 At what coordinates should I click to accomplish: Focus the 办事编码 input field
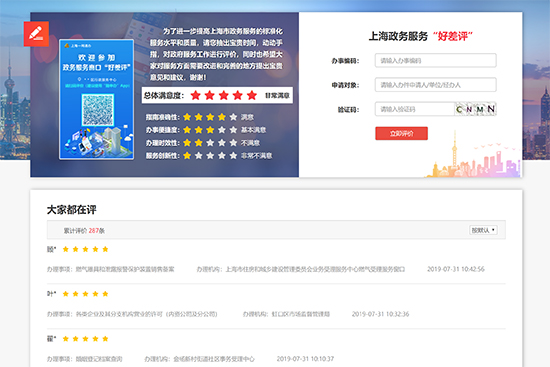(x=436, y=60)
